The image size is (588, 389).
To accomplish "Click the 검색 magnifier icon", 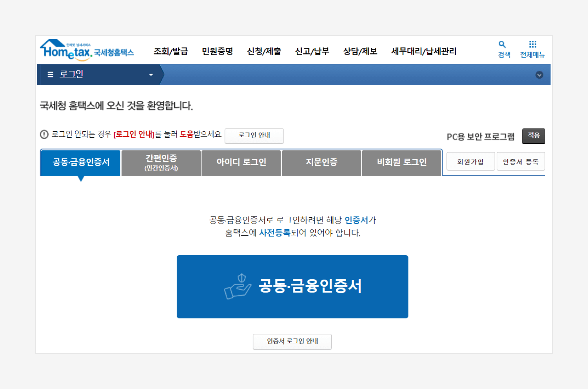I will click(503, 44).
